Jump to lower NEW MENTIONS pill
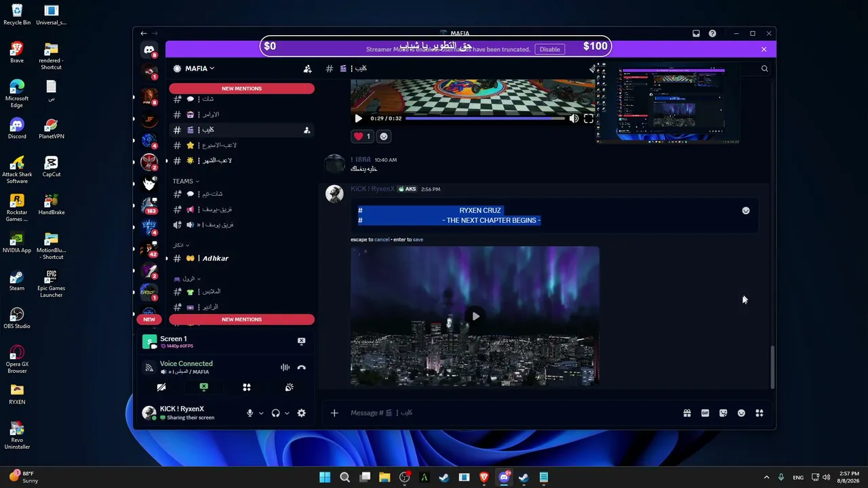 [241, 319]
